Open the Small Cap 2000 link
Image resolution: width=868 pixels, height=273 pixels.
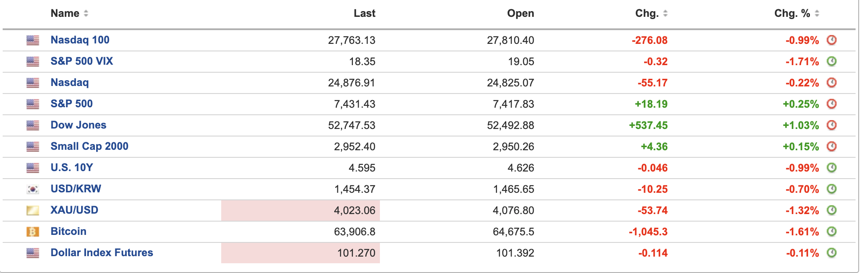coord(90,146)
